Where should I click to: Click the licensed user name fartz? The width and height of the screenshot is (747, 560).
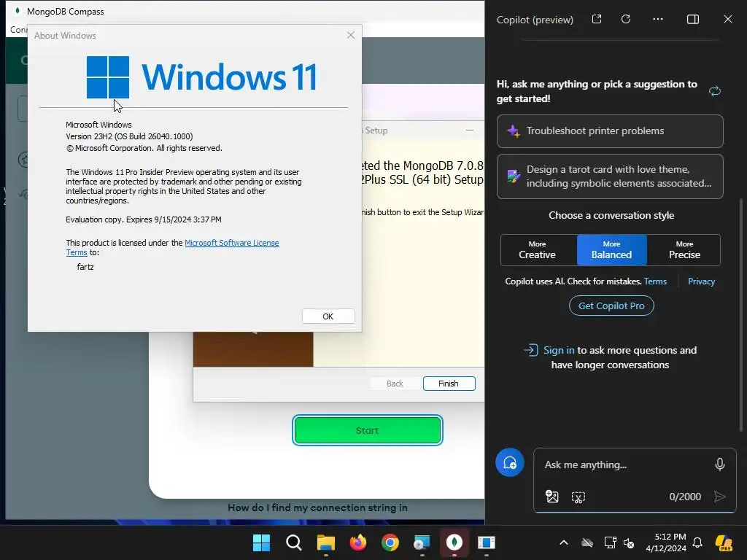[x=85, y=267]
